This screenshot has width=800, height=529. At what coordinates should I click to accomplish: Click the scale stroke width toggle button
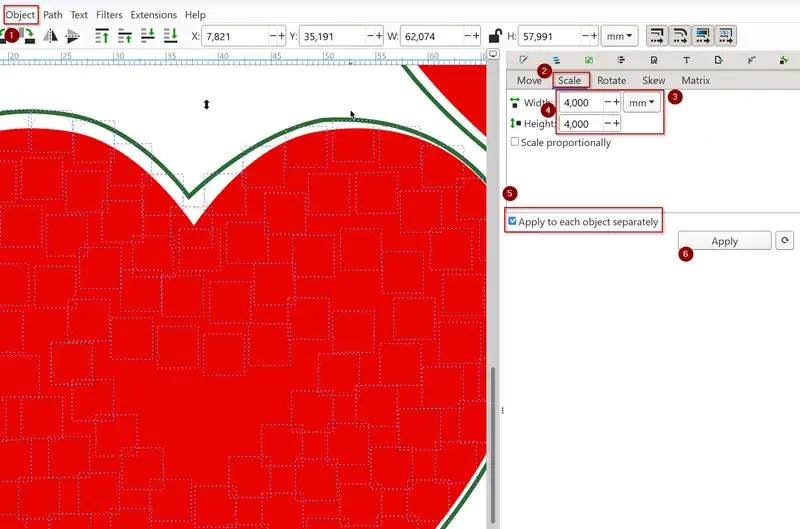(x=657, y=36)
